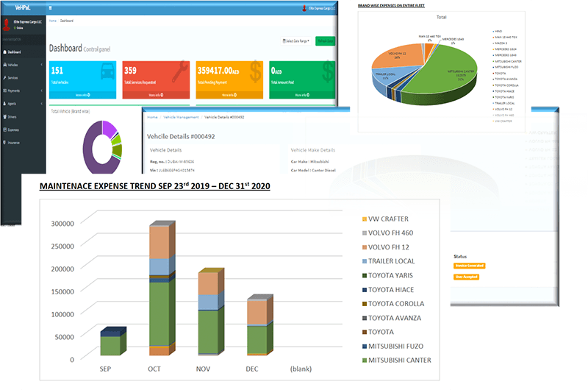
Task: Open Dashboard in the sidebar
Action: tap(23, 52)
